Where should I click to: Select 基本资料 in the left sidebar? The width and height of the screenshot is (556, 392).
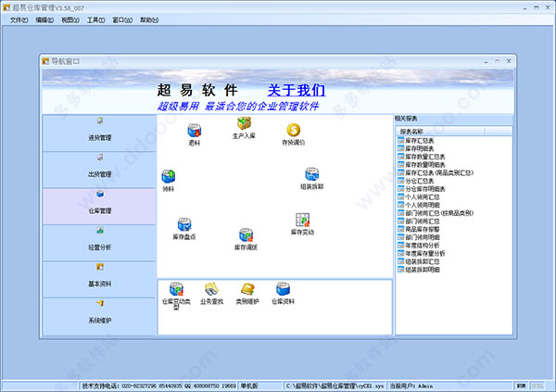(x=100, y=280)
